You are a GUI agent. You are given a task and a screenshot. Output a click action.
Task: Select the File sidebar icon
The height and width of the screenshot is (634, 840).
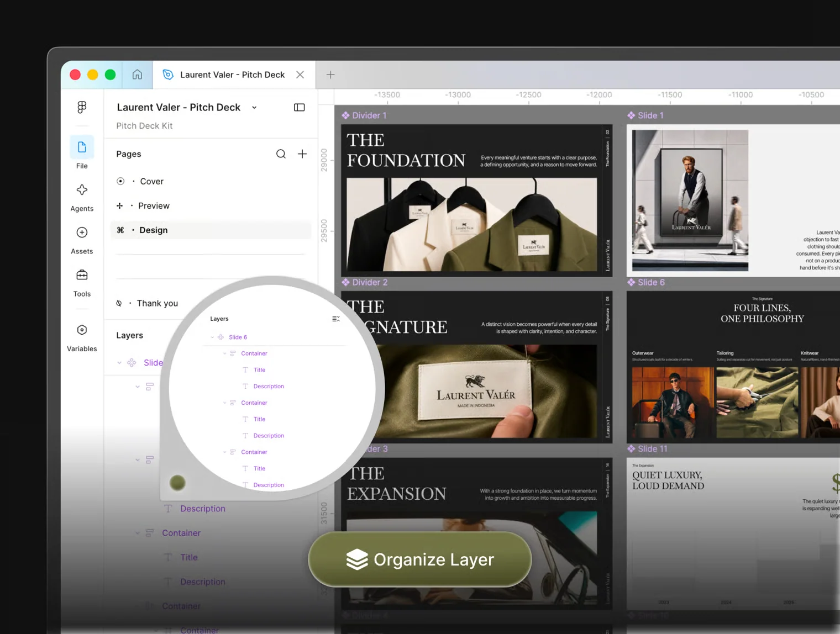click(82, 147)
